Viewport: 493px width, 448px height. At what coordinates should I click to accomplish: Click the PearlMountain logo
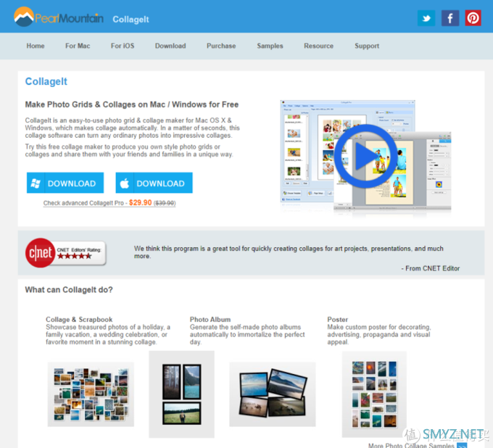tap(59, 17)
